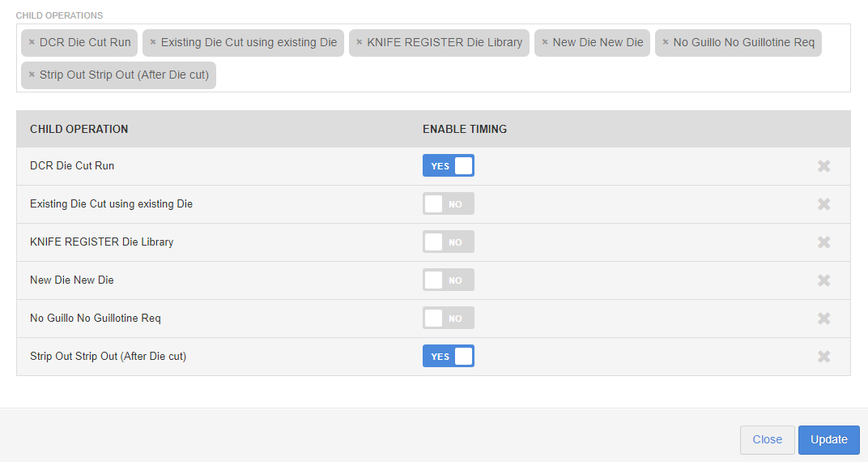Click the Close button
Screen dimensions: 868x462
point(768,440)
